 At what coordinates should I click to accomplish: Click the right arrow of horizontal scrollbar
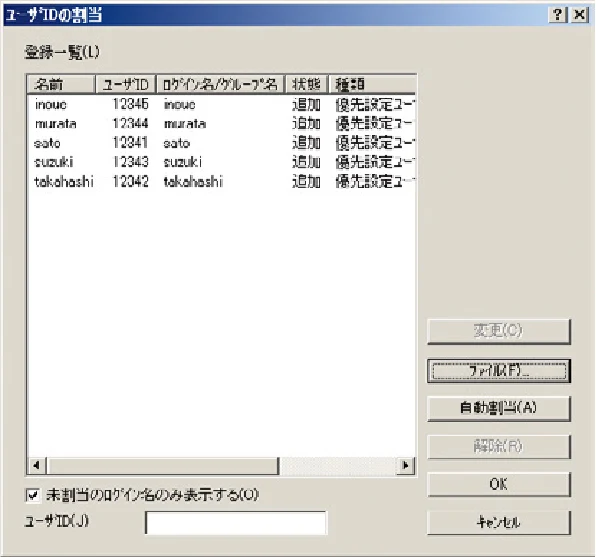tap(405, 465)
